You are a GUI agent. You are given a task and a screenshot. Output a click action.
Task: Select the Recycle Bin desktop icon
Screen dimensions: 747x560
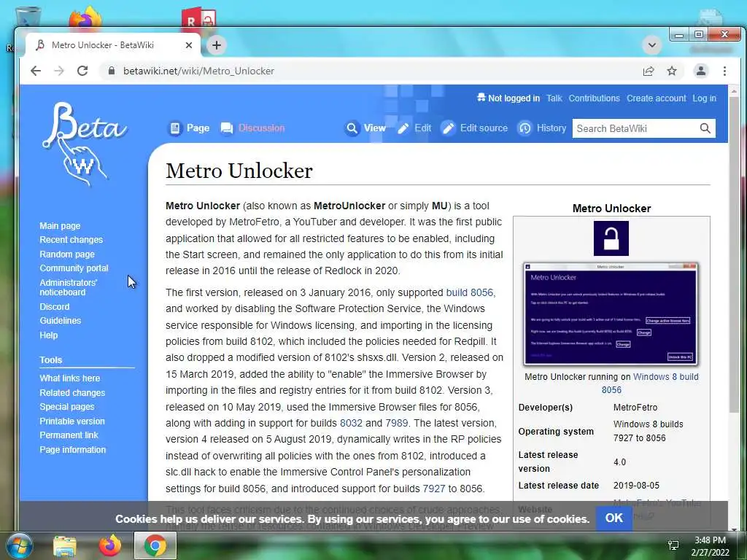click(28, 17)
